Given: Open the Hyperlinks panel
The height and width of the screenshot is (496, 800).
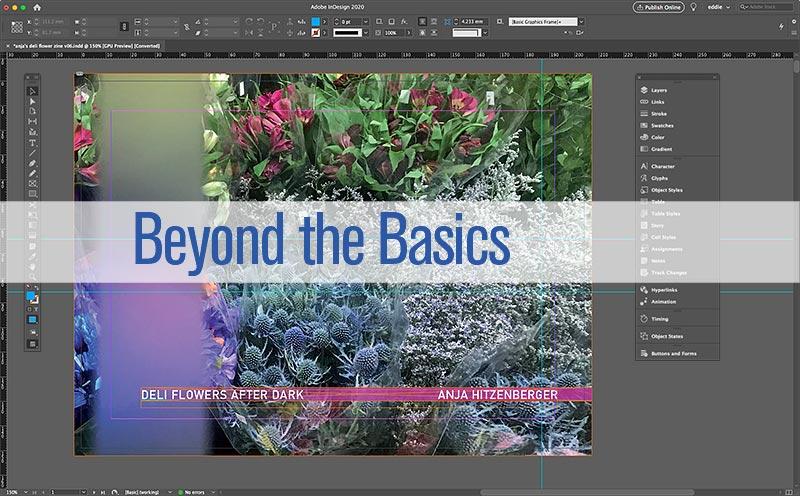Looking at the screenshot, I should click(x=663, y=289).
